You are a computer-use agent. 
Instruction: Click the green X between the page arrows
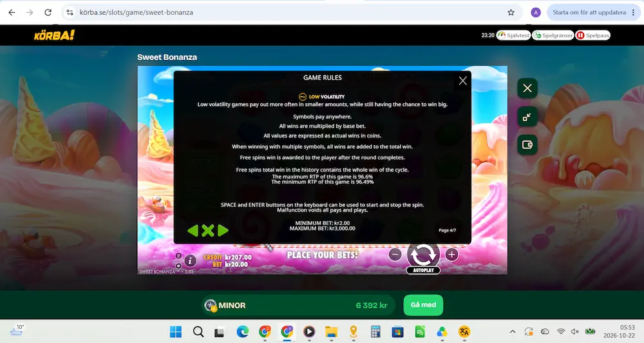coord(208,231)
